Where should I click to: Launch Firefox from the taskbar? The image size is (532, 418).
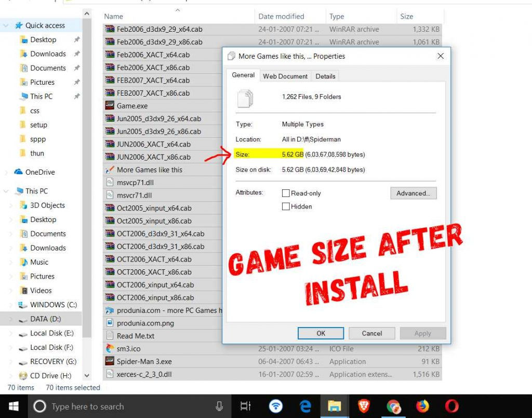pyautogui.click(x=422, y=406)
